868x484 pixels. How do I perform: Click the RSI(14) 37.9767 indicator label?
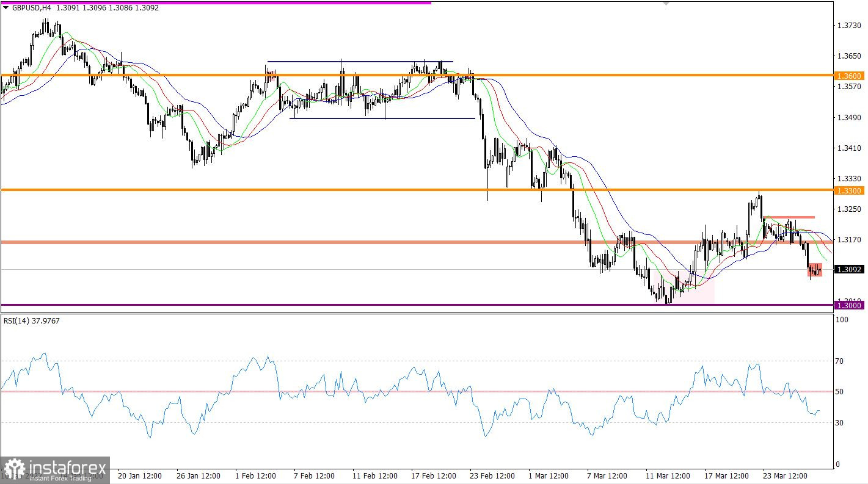31,320
